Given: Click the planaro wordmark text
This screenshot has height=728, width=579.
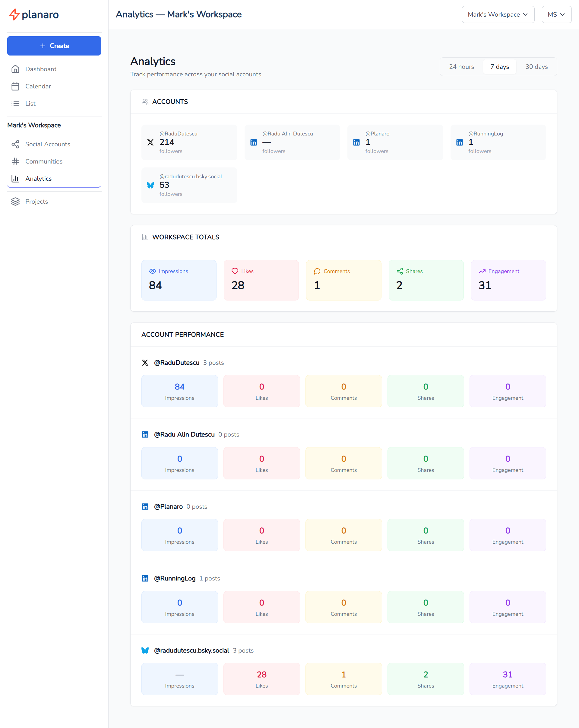Looking at the screenshot, I should 40,14.
